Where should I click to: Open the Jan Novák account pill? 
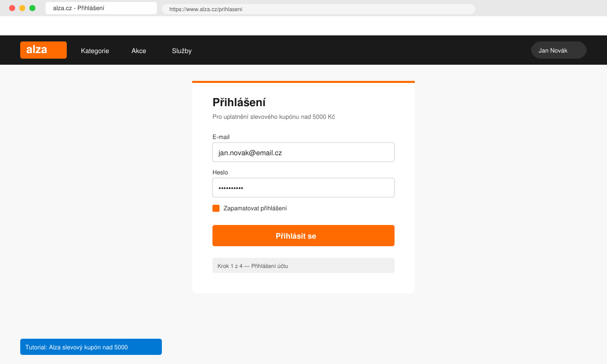pyautogui.click(x=559, y=50)
